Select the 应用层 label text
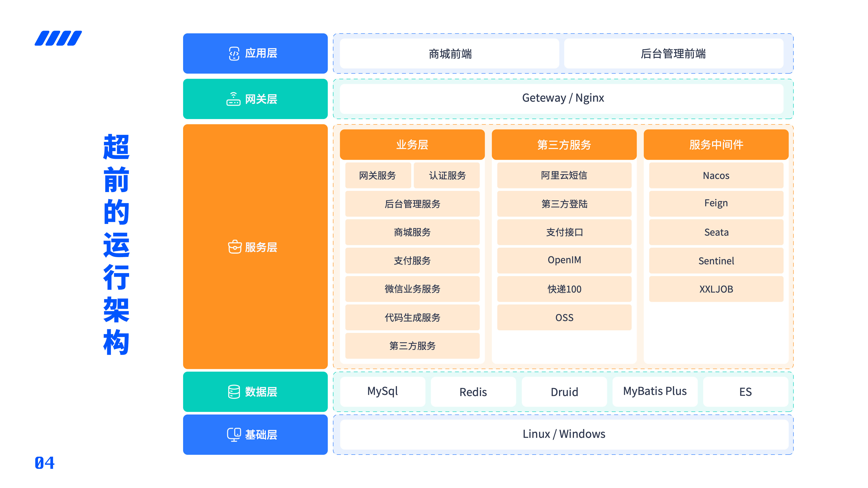 261,54
